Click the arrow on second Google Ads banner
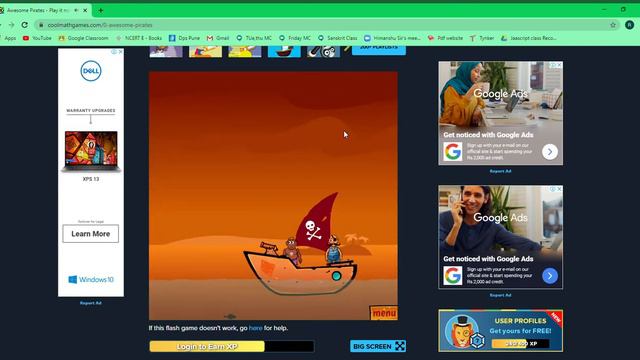This screenshot has width=640, height=360. (x=550, y=276)
